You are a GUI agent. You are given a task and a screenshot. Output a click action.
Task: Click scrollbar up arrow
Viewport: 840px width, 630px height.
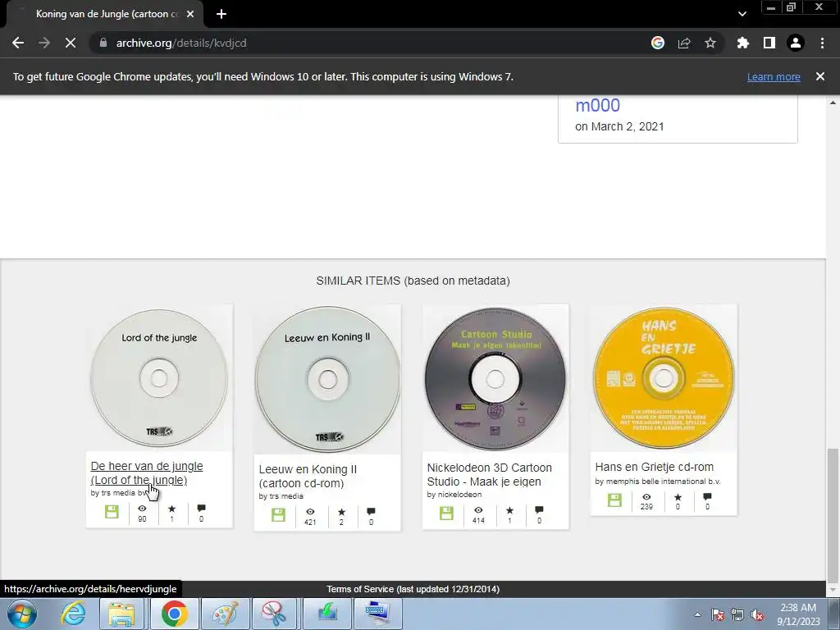[832, 103]
